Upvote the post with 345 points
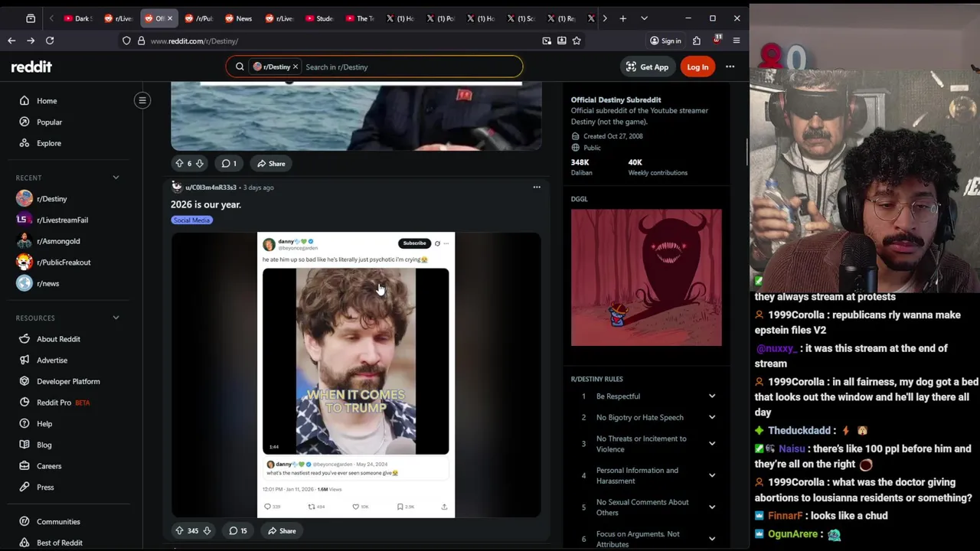Viewport: 980px width, 551px height. pyautogui.click(x=179, y=530)
